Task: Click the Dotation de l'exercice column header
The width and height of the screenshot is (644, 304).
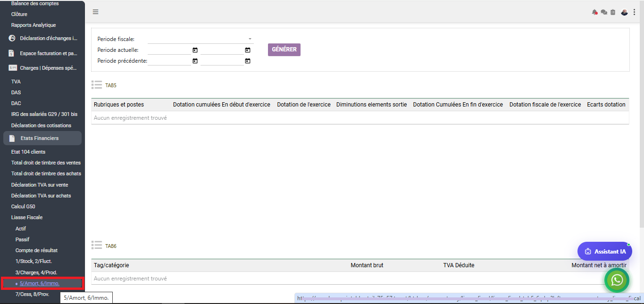Action: (304, 104)
